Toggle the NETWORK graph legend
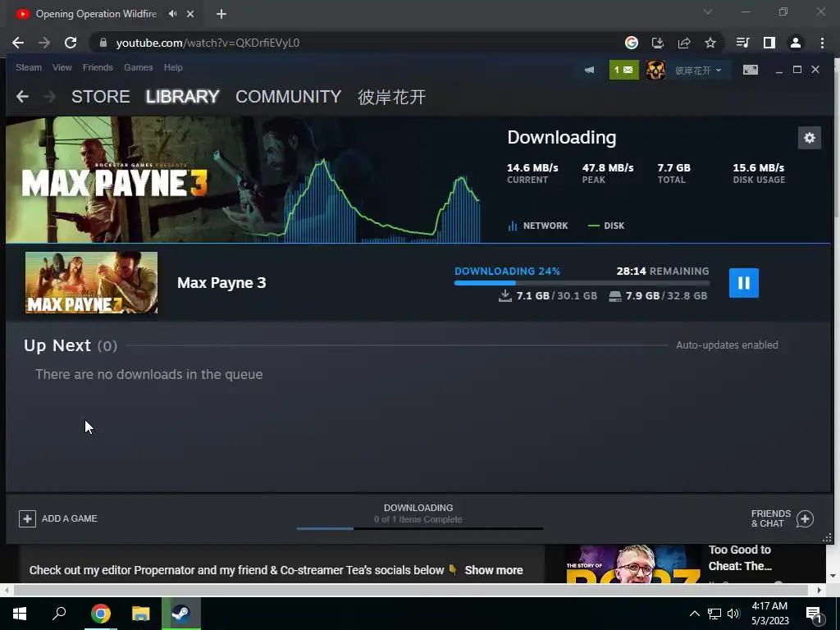Image resolution: width=840 pixels, height=630 pixels. pos(538,226)
